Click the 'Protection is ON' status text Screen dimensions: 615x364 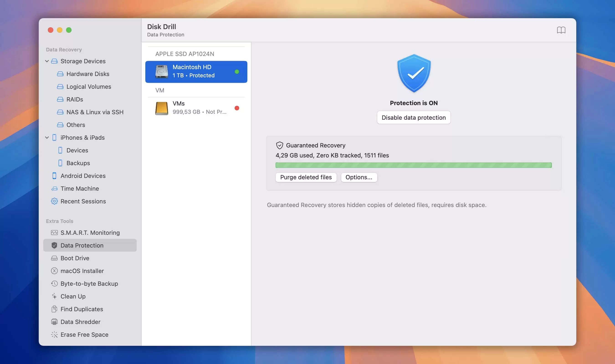[x=414, y=103]
